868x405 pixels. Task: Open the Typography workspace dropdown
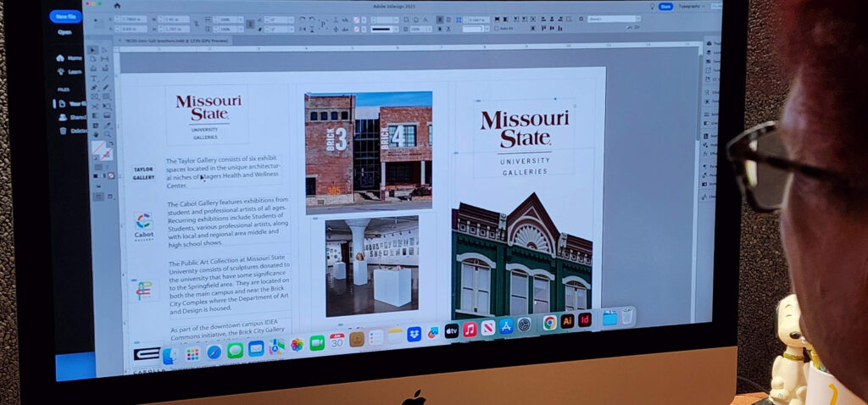(x=693, y=6)
